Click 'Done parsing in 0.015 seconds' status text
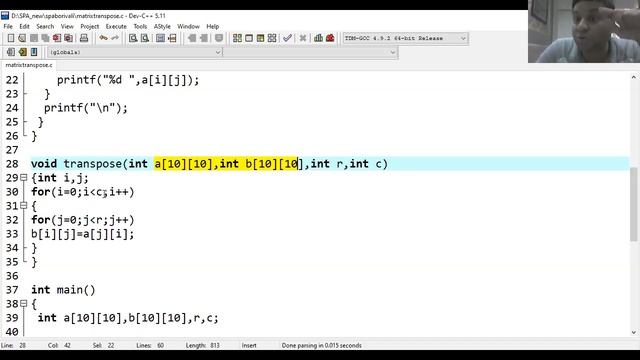This screenshot has width=640, height=360. (x=321, y=345)
